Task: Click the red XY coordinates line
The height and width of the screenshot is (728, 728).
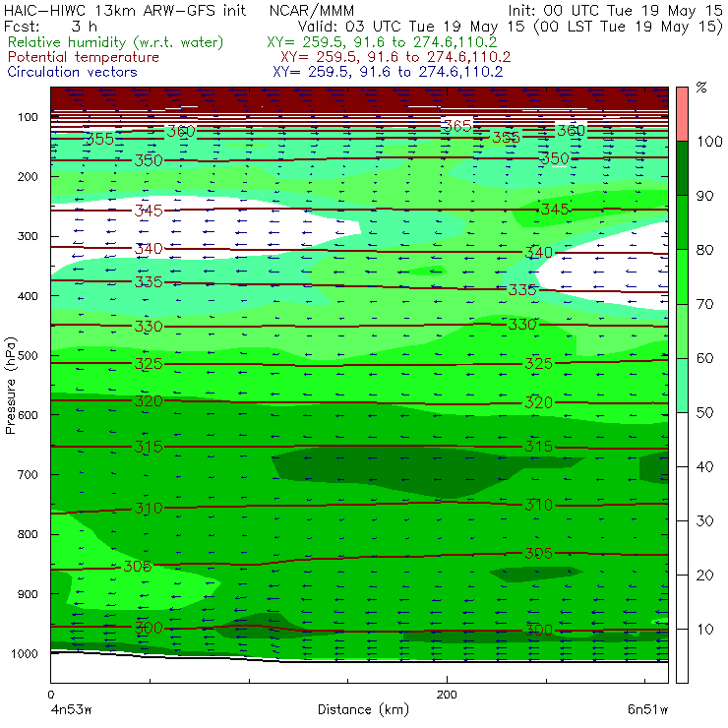Action: [395, 57]
